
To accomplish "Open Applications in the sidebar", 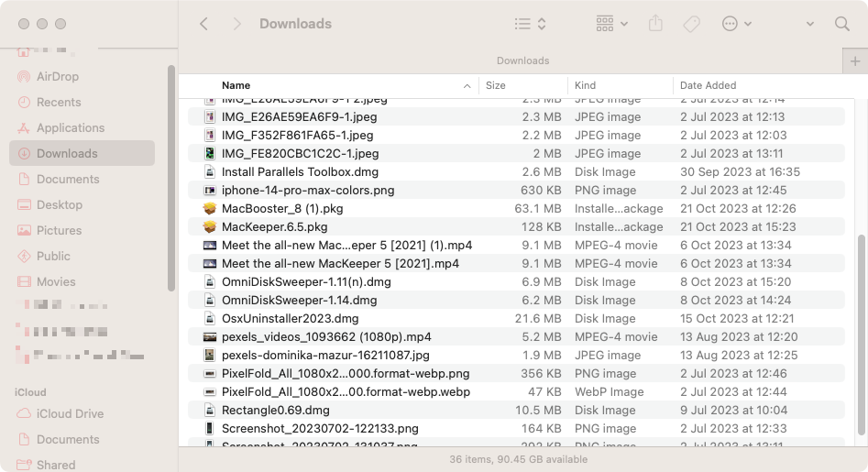I will [82, 127].
